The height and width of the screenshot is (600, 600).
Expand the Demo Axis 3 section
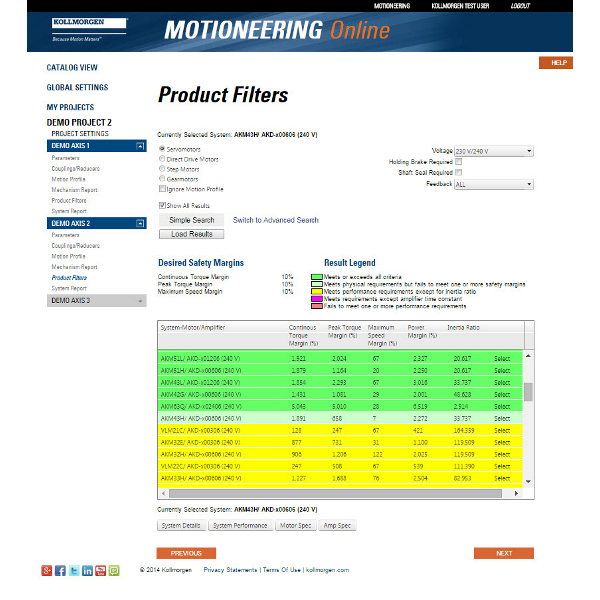pos(97,300)
